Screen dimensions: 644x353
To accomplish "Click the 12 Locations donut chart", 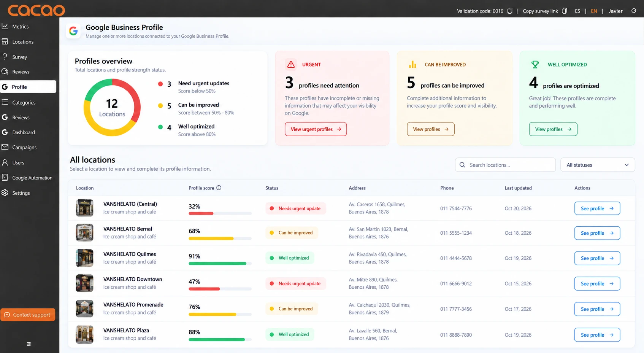I will 112,107.
